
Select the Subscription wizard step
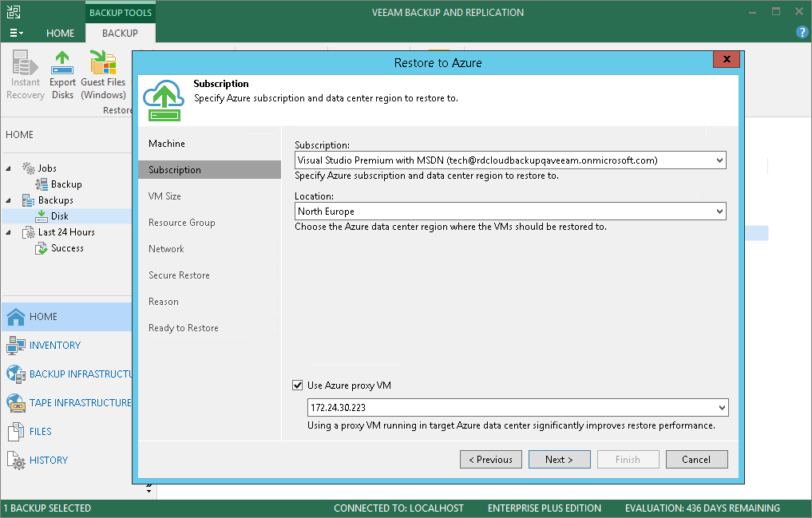click(x=209, y=170)
